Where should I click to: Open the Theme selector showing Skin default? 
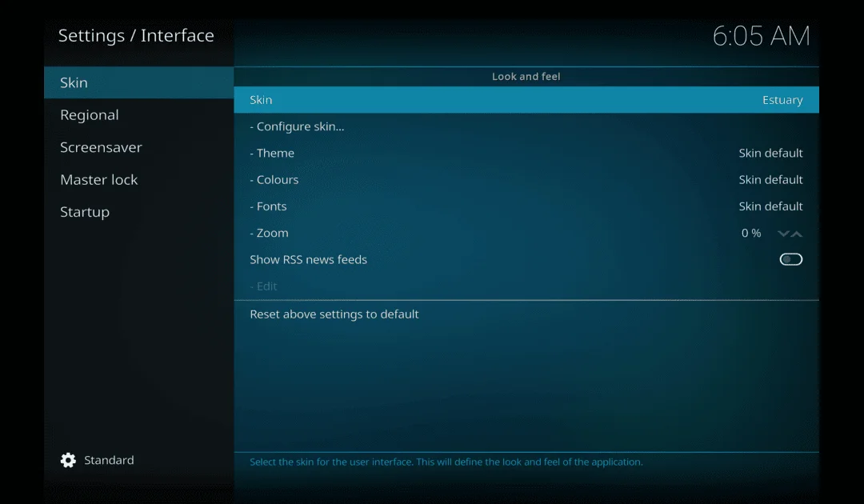tap(526, 153)
